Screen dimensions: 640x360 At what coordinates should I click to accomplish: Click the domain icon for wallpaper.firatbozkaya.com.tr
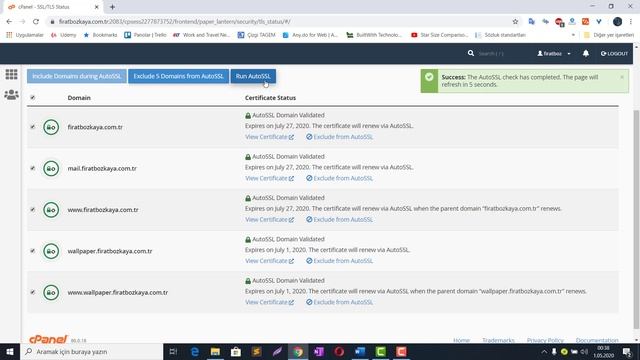click(51, 251)
